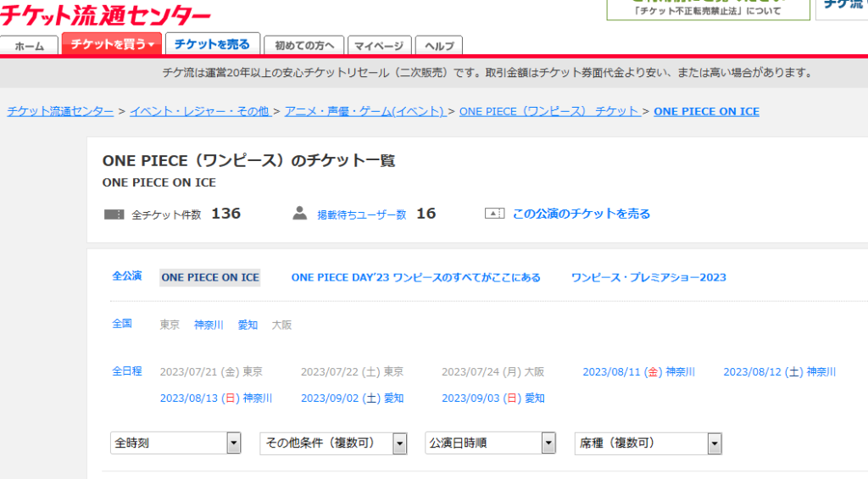Click the greyed 2023/07/21 (金) 東京 date
Image resolution: width=868 pixels, height=479 pixels.
point(211,372)
